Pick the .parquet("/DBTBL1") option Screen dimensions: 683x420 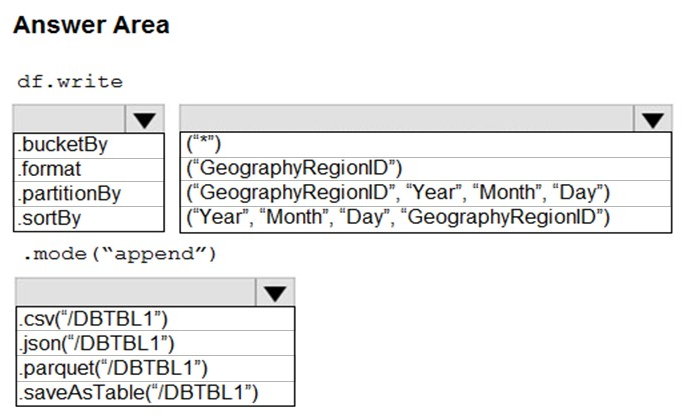[x=156, y=369]
